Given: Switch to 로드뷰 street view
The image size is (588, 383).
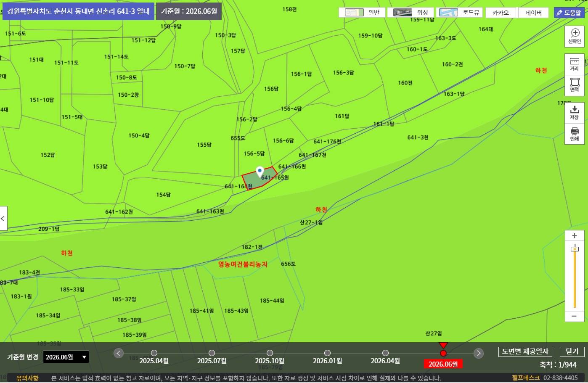Looking at the screenshot, I should click(x=459, y=13).
